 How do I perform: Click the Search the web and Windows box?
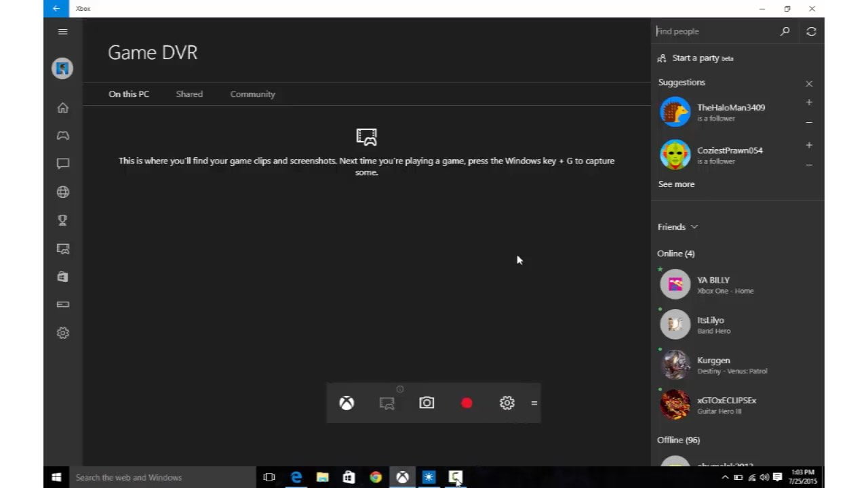click(163, 477)
